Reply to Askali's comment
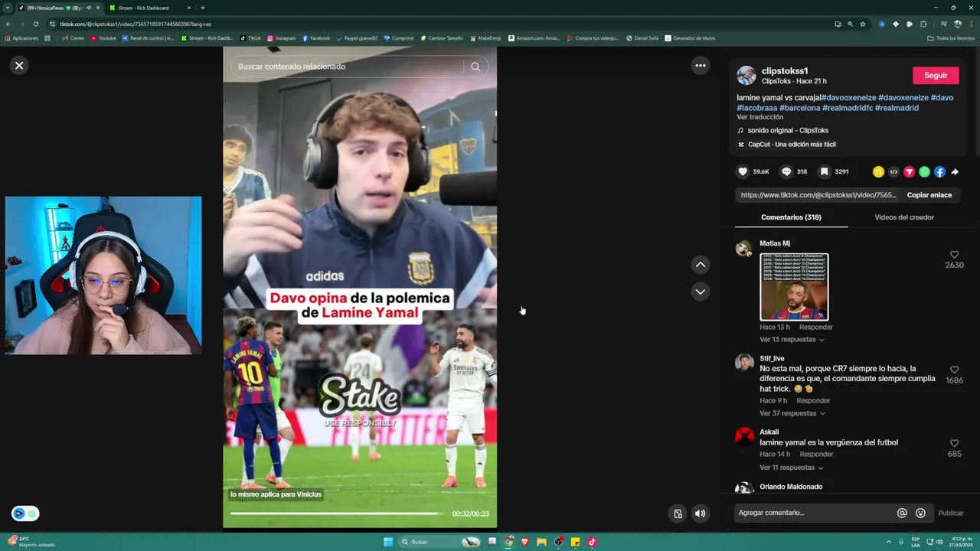The height and width of the screenshot is (551, 980). 816,454
